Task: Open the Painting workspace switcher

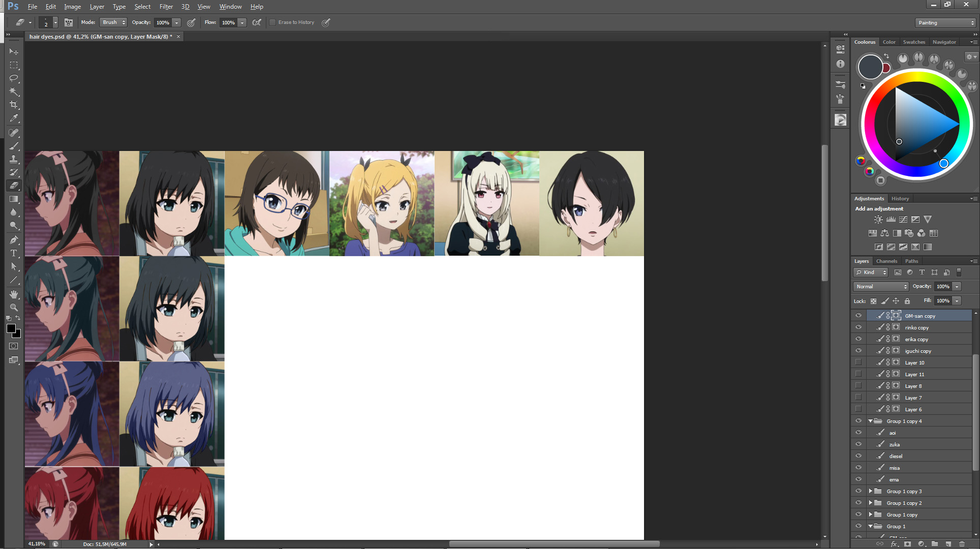Action: click(x=945, y=23)
